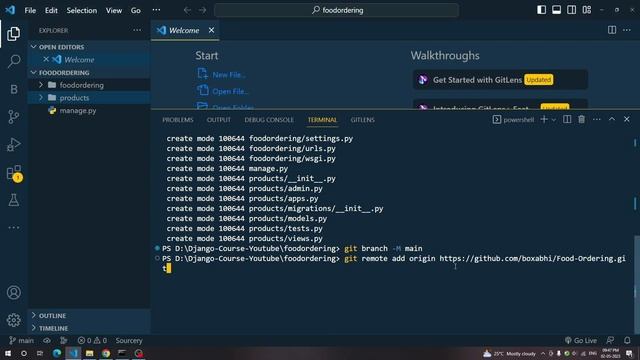640x360 pixels.
Task: Close the Welcome tab
Action: [x=211, y=30]
